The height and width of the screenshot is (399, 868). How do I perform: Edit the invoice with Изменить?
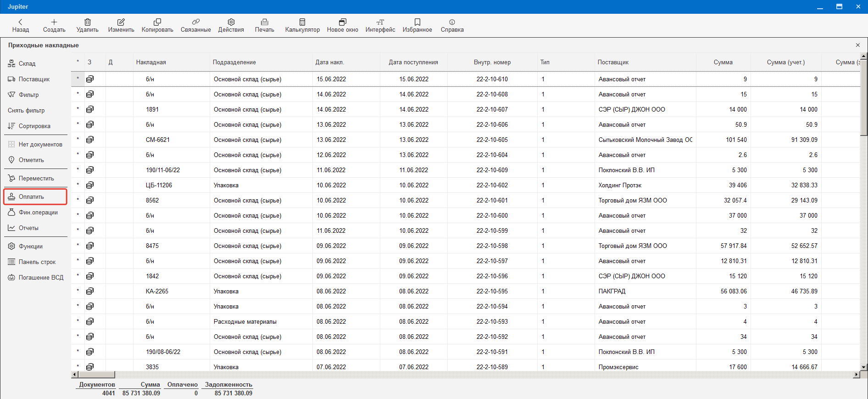[121, 26]
